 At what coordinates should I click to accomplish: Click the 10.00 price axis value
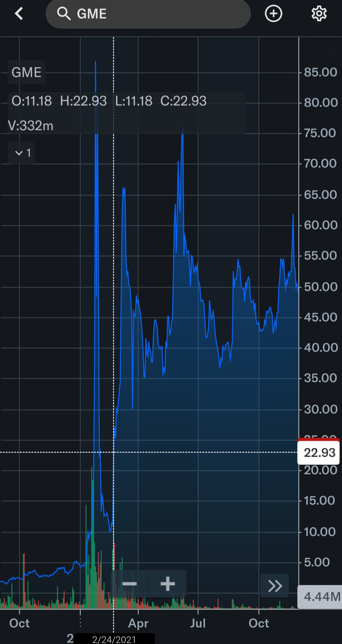(x=319, y=532)
